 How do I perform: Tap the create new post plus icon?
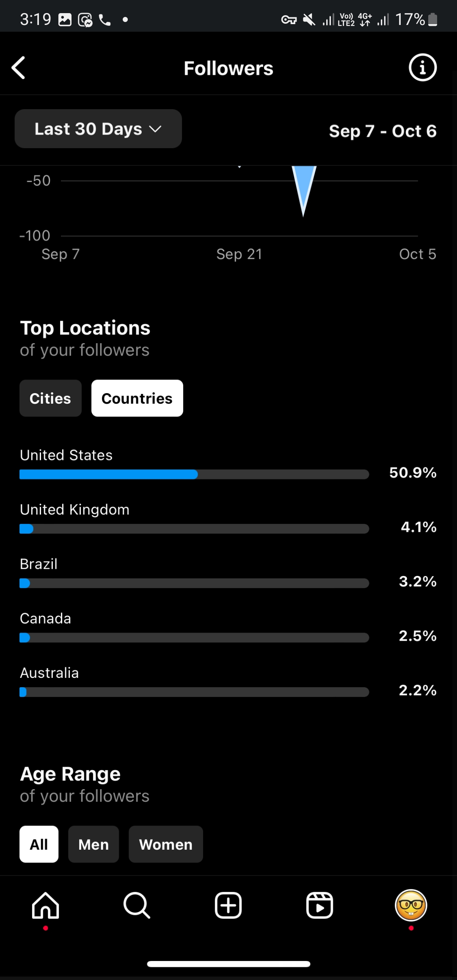click(228, 906)
